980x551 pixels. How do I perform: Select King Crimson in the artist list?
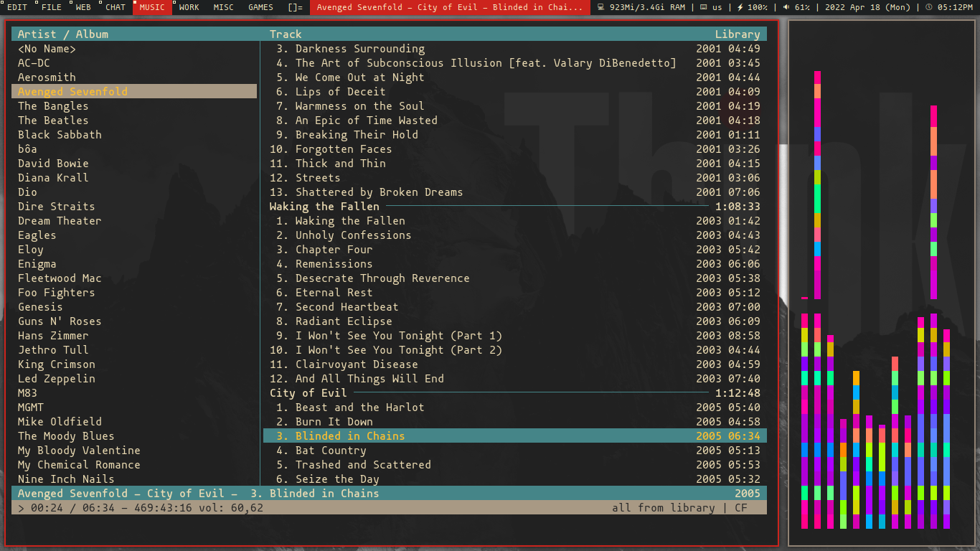tap(134, 364)
